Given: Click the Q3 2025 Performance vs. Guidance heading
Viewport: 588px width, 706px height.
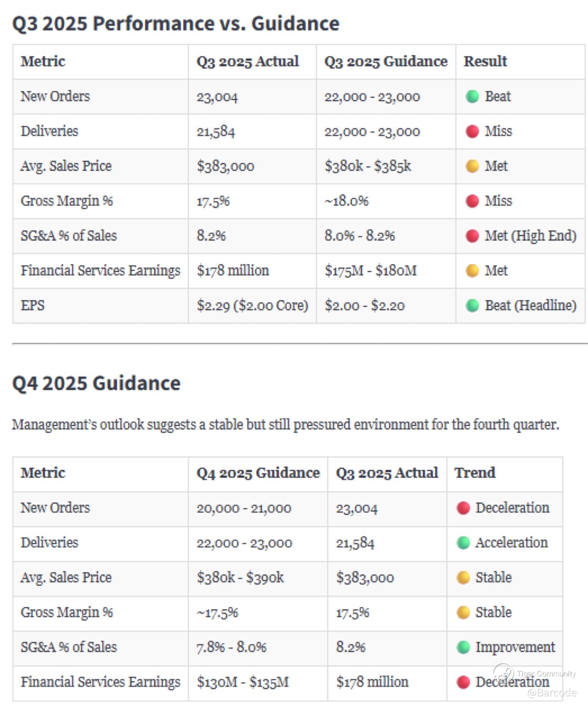Looking at the screenshot, I should tap(176, 24).
